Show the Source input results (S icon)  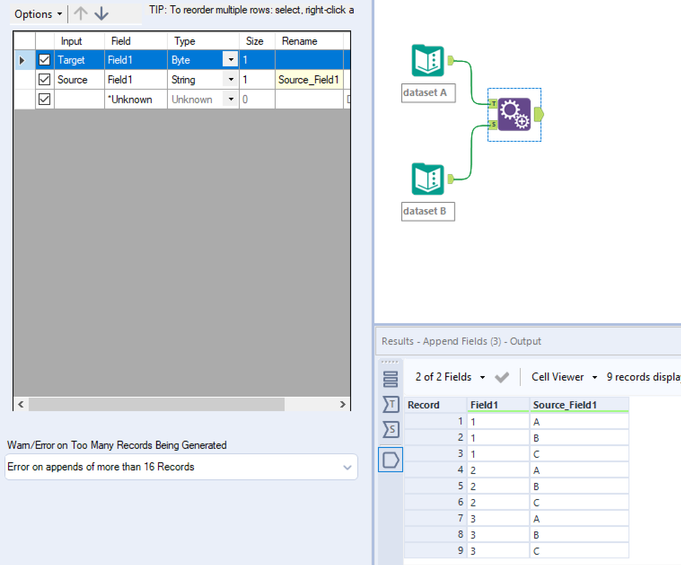[x=390, y=430]
